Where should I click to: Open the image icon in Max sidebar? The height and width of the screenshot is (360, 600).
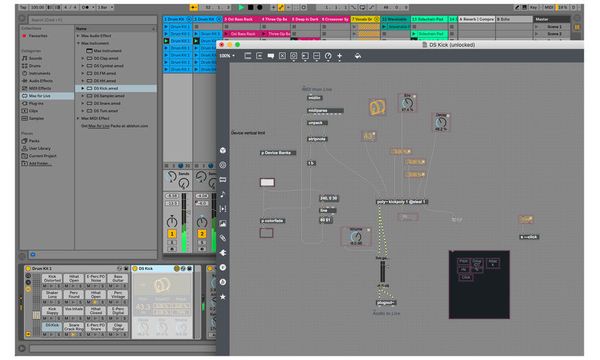click(x=223, y=223)
